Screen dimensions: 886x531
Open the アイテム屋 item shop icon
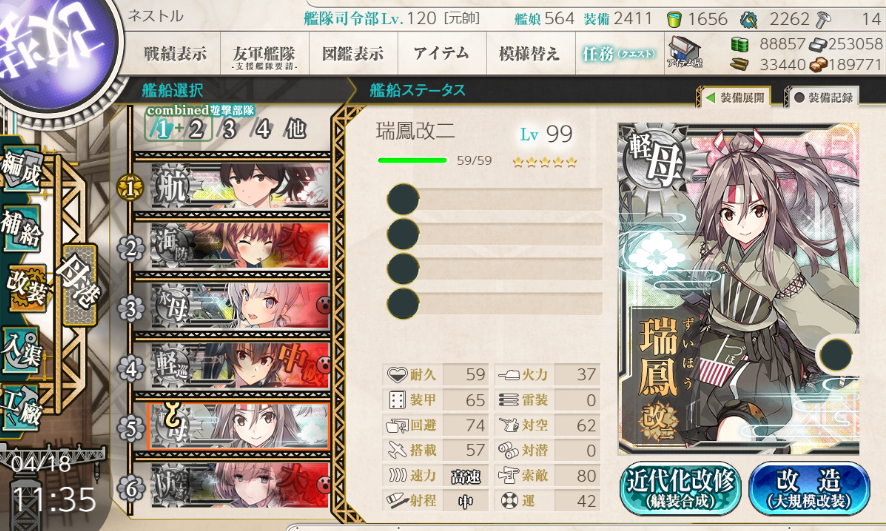tap(684, 53)
